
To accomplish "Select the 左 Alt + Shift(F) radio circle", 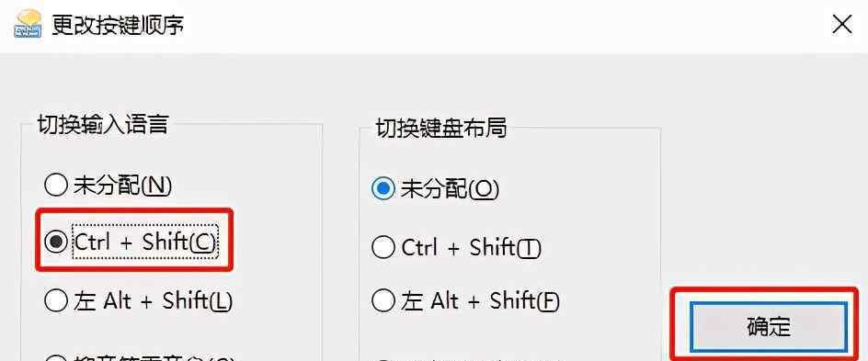I will [383, 300].
